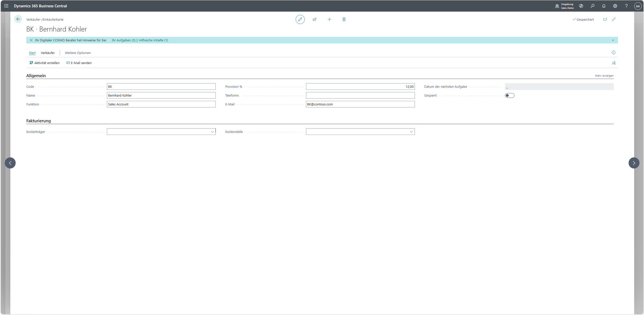Open the settings gear icon
The height and width of the screenshot is (315, 644).
[615, 6]
